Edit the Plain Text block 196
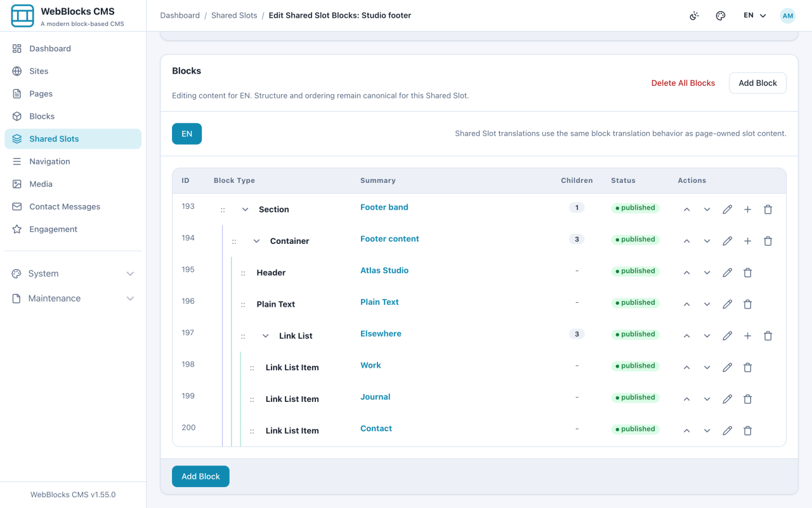Screen dimensions: 812x508 click(727, 304)
